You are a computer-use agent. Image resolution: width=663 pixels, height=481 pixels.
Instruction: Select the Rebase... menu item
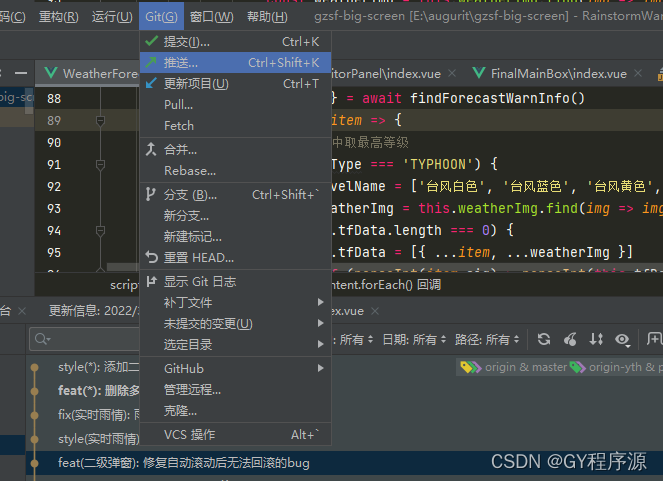pyautogui.click(x=236, y=170)
